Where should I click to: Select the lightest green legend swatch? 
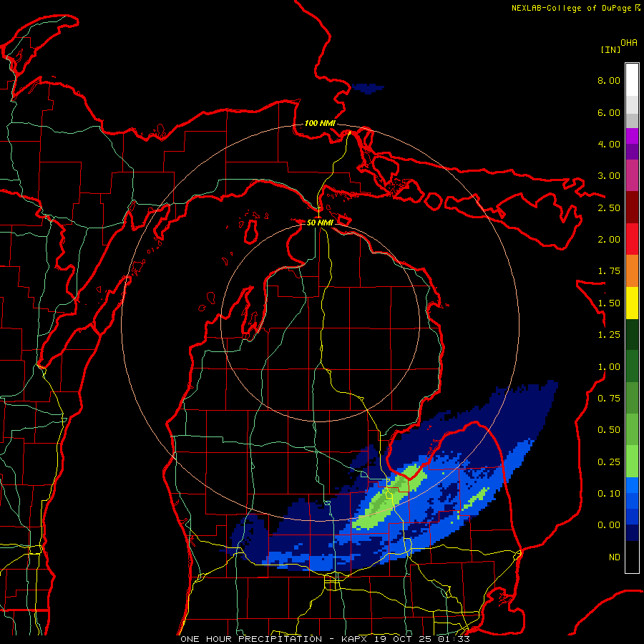pyautogui.click(x=632, y=462)
